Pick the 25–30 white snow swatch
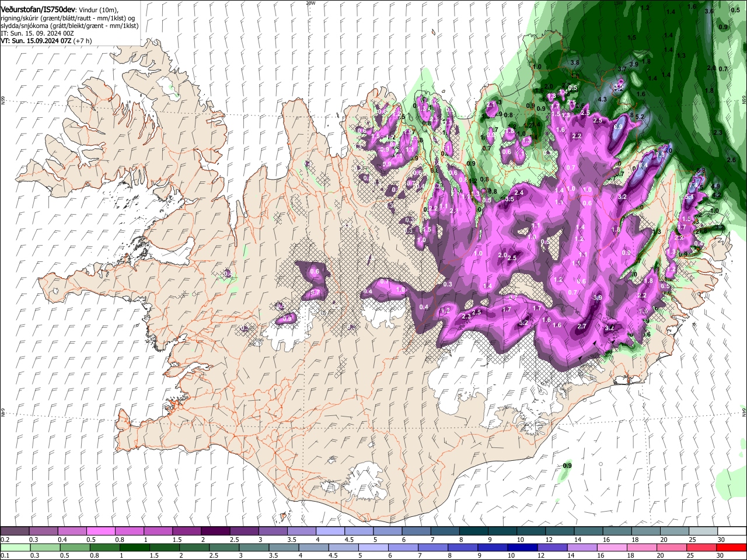Viewport: 747px width, 560px height. pos(703,531)
